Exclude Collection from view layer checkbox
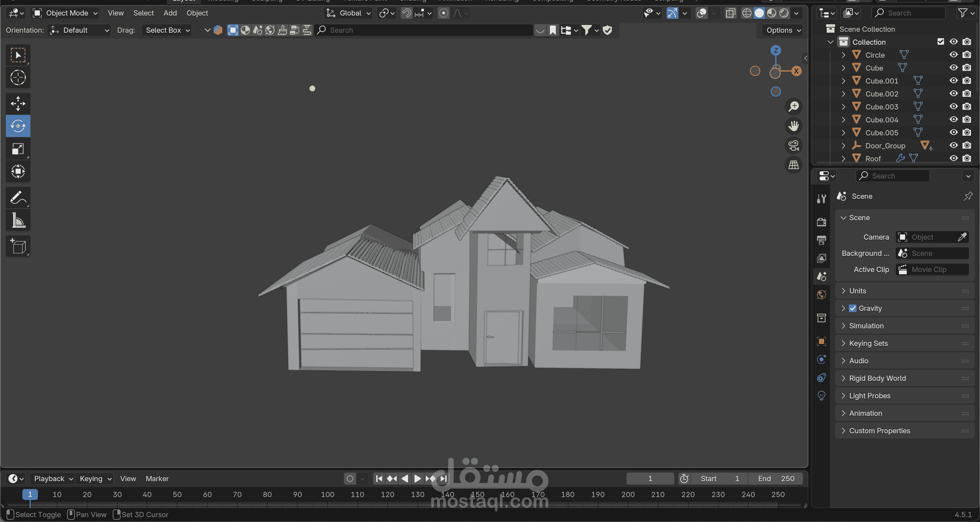 pos(940,42)
